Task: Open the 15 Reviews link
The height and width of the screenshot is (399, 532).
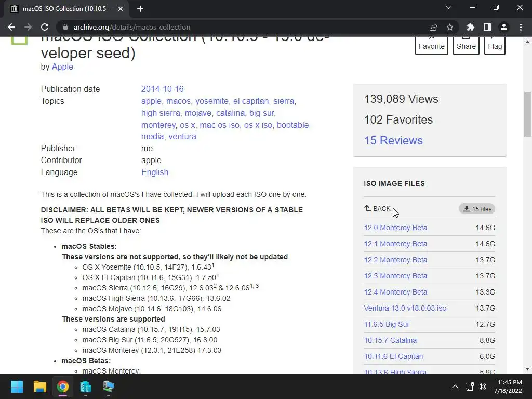Action: 393,140
